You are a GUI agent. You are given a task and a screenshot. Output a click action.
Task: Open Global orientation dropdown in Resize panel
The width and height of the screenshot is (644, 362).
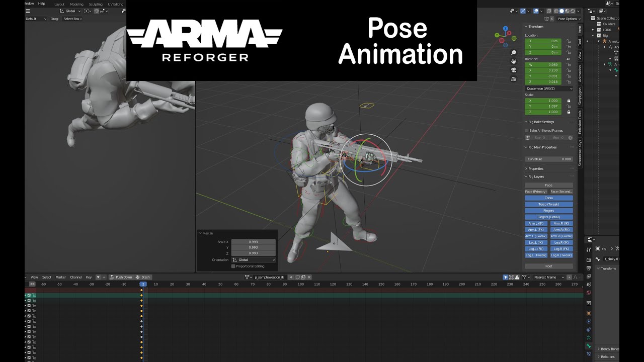tap(254, 260)
